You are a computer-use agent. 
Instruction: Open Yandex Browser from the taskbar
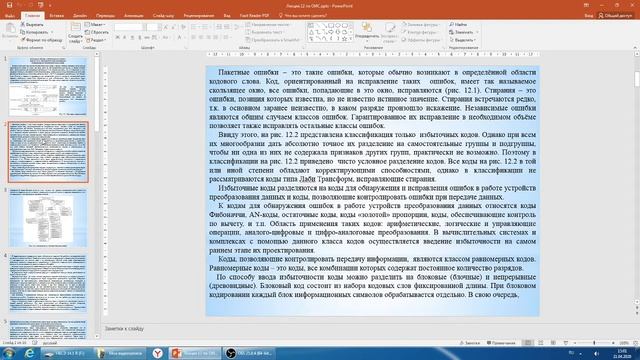pos(158,353)
